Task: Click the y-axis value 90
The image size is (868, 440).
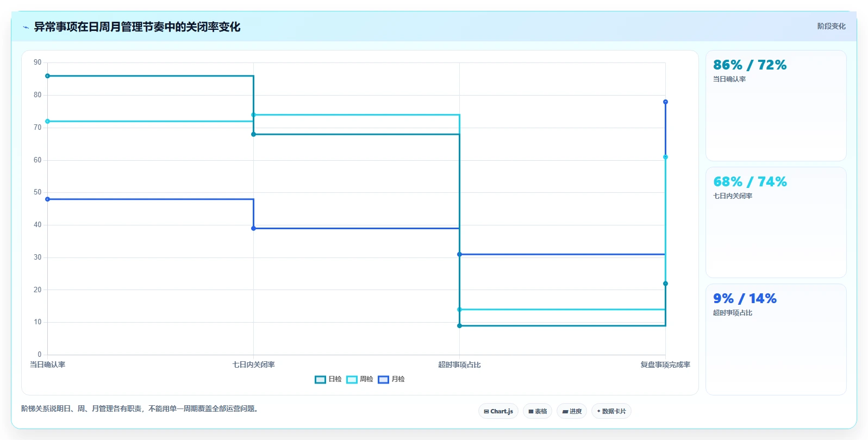Action: tap(38, 62)
